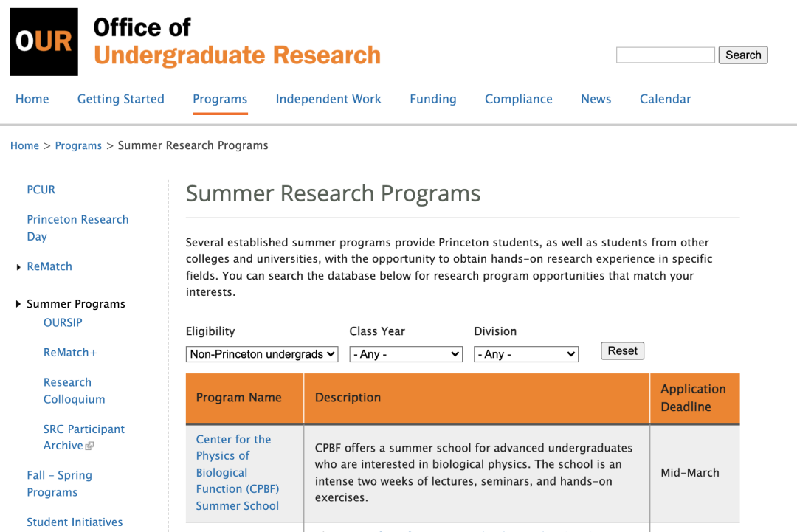This screenshot has width=797, height=532.
Task: Open the Student Initiatives sidebar link
Action: click(x=75, y=522)
